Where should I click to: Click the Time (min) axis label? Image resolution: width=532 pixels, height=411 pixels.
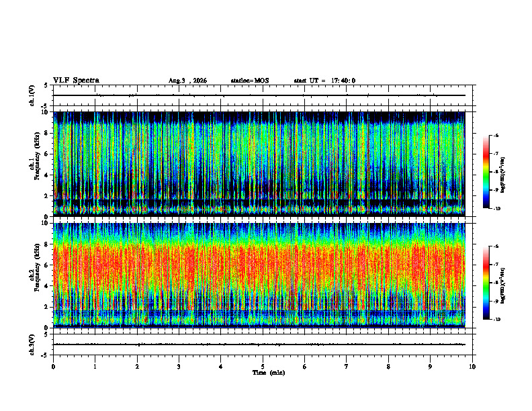tap(269, 373)
